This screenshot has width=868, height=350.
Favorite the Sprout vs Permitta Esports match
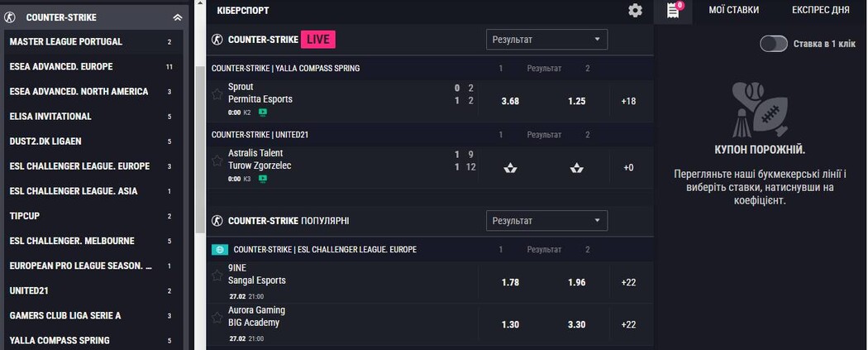(217, 93)
